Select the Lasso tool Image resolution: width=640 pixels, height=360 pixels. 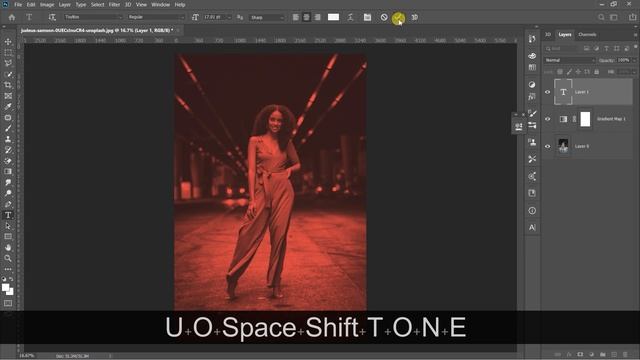pos(8,63)
